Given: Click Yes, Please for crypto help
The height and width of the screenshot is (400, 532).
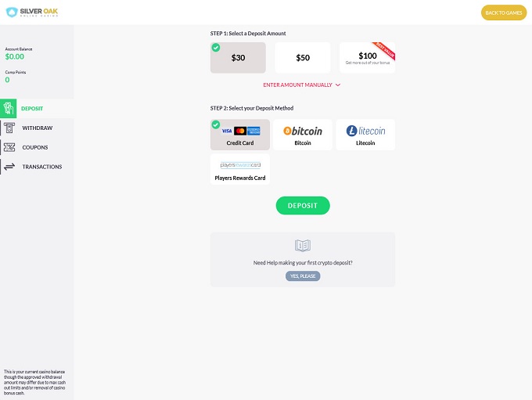Looking at the screenshot, I should click(x=303, y=276).
